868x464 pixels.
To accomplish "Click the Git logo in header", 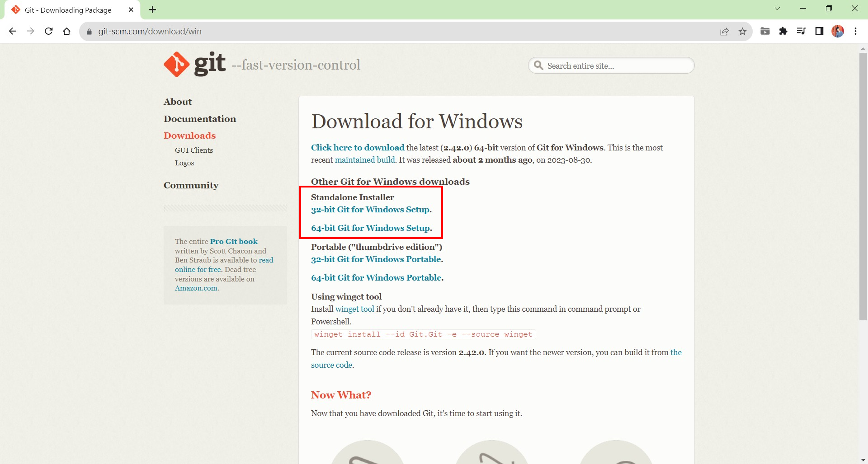I will pyautogui.click(x=194, y=64).
